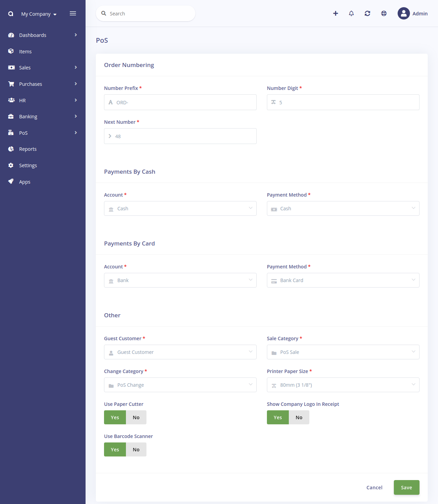This screenshot has height=504, width=438.
Task: Open the Payments By Cash Payment Method dropdown
Action: click(x=343, y=208)
